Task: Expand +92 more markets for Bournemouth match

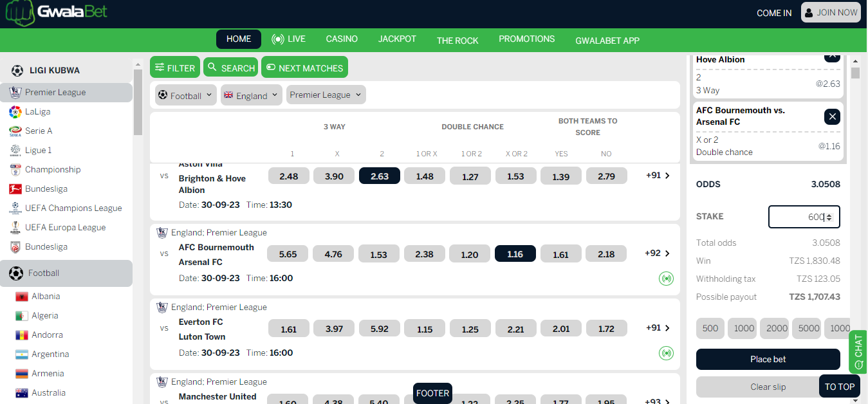Action: (658, 253)
